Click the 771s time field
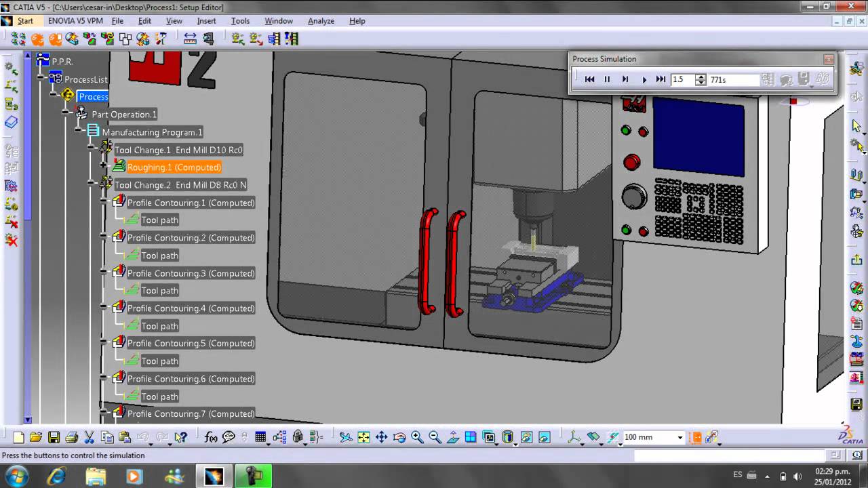This screenshot has width=868, height=488. 734,80
